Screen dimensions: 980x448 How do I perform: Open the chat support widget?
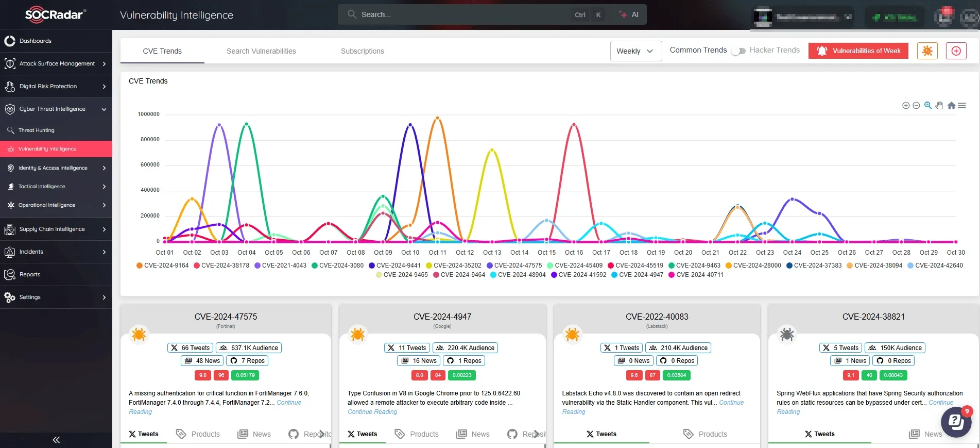tap(956, 422)
